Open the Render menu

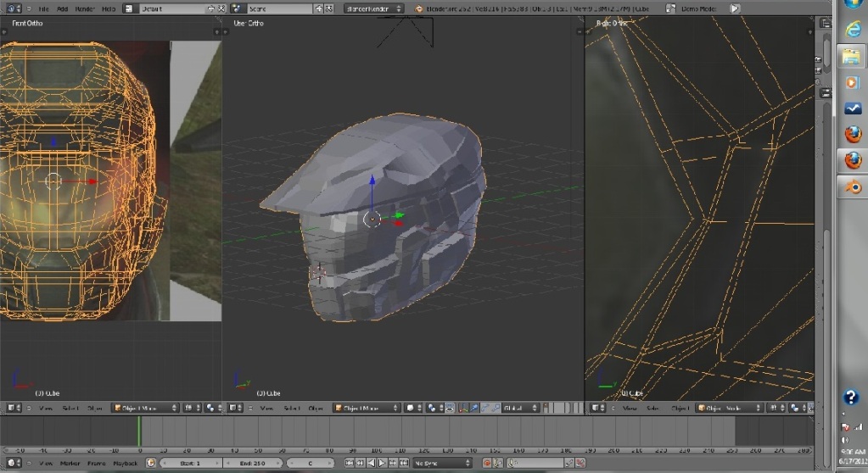pos(85,8)
